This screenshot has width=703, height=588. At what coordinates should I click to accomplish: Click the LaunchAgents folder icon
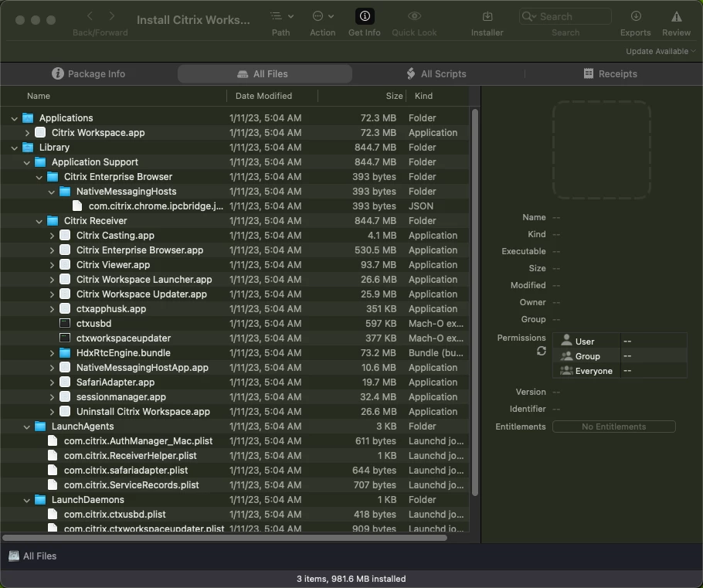pyautogui.click(x=40, y=426)
